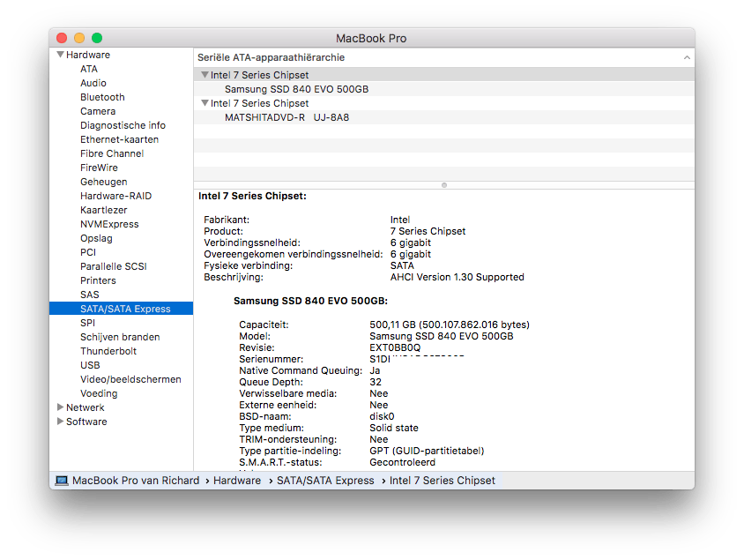This screenshot has width=744, height=560.
Task: Expand the Software section triangle
Action: tap(60, 422)
